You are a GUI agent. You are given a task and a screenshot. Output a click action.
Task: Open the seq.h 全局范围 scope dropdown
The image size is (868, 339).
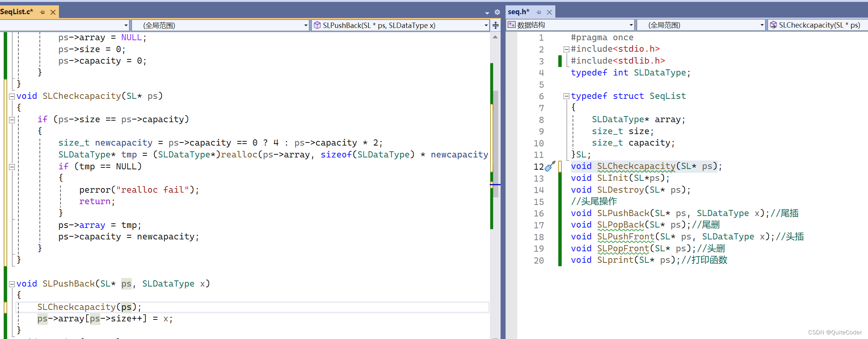coord(701,25)
